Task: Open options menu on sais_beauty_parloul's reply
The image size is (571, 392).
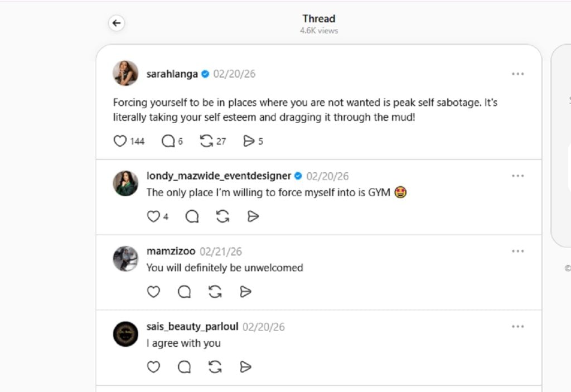Action: coord(518,326)
